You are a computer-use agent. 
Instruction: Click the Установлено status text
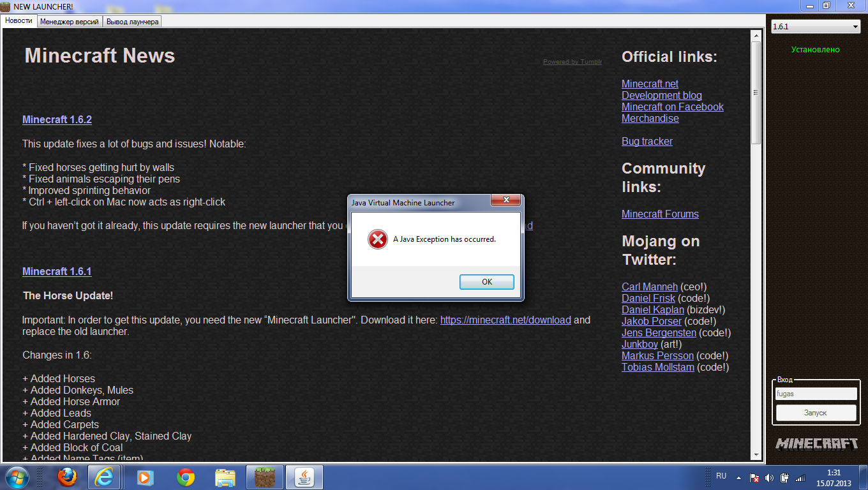(x=816, y=49)
